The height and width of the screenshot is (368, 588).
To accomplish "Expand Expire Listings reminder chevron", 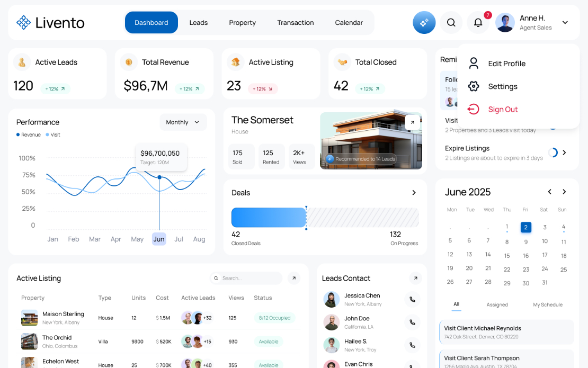I will click(564, 153).
